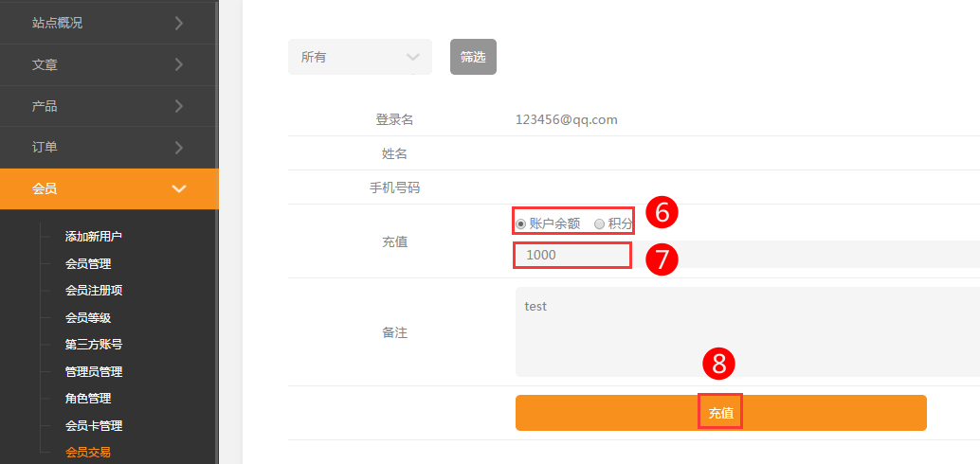Select the 积分 radio option
980x464 pixels.
pos(599,224)
